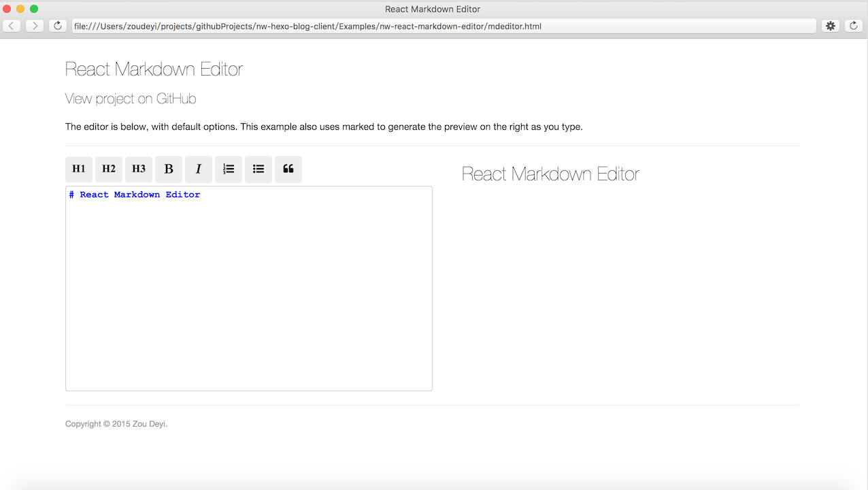Apply Heading 3 with the H3 button
Viewport: 868px width, 490px height.
pyautogui.click(x=139, y=169)
